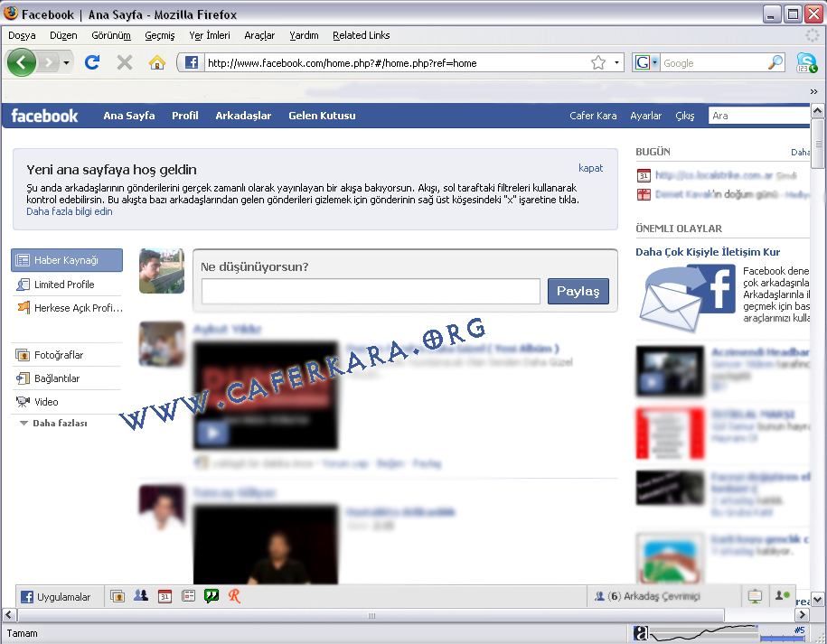Click Daha fazla bilgi edin link
827x644 pixels.
click(69, 211)
